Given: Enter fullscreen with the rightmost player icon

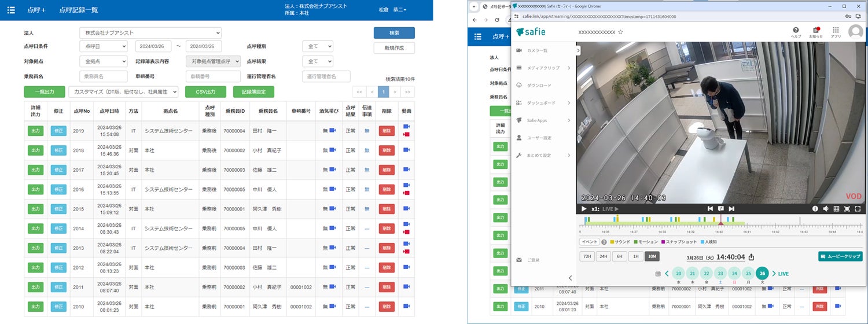Looking at the screenshot, I should coord(858,208).
